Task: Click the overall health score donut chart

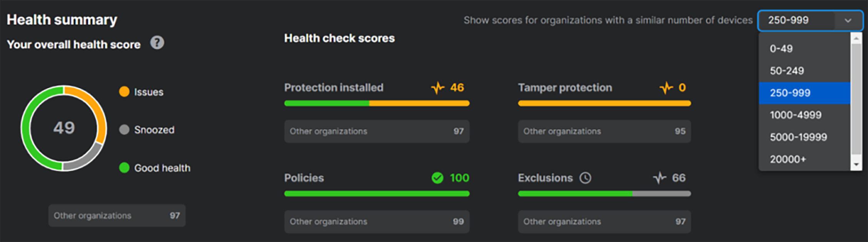Action: 64,128
